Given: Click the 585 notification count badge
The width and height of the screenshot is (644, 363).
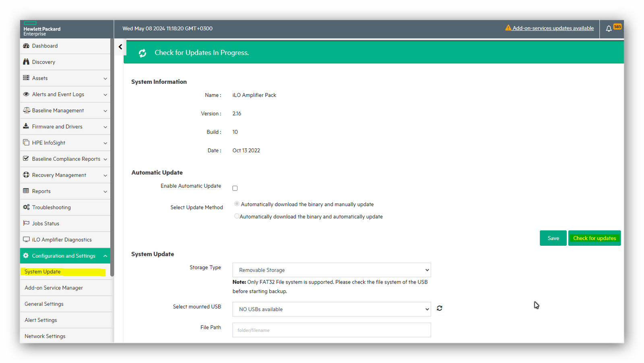Looking at the screenshot, I should (x=617, y=27).
